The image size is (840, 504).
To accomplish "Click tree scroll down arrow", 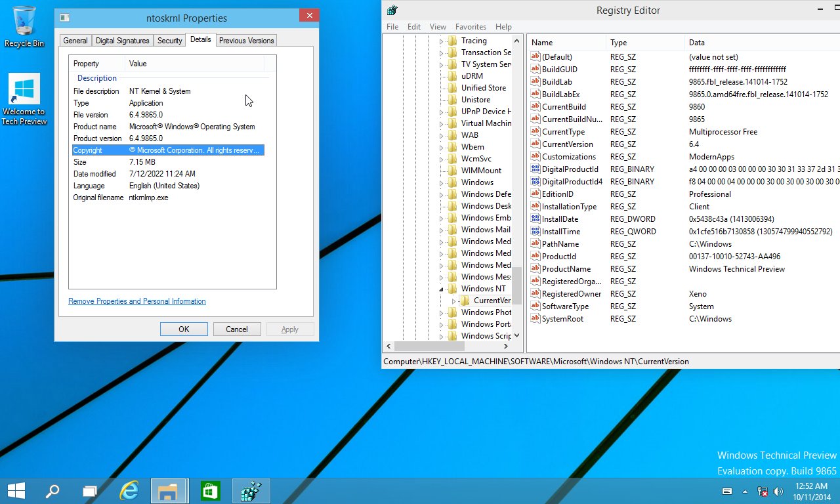I will point(517,335).
